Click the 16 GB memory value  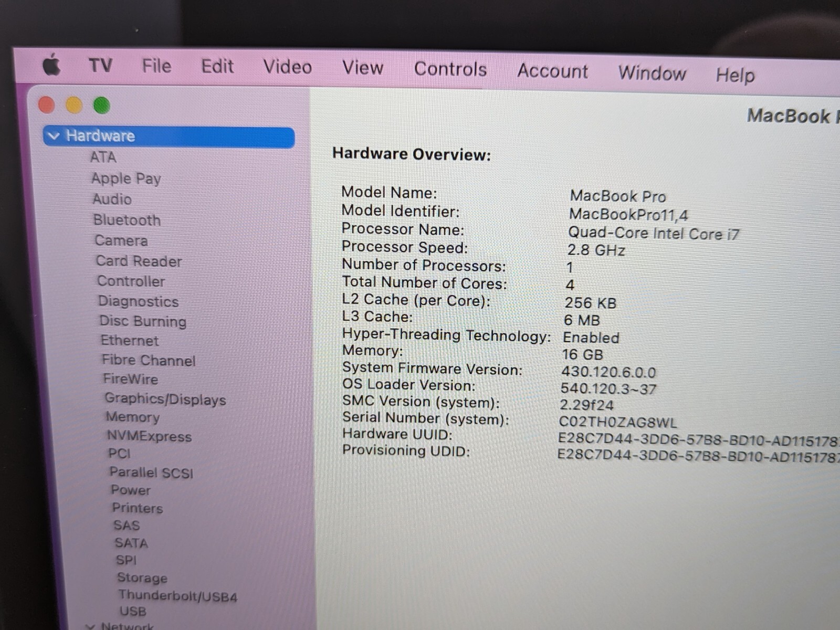pyautogui.click(x=583, y=355)
